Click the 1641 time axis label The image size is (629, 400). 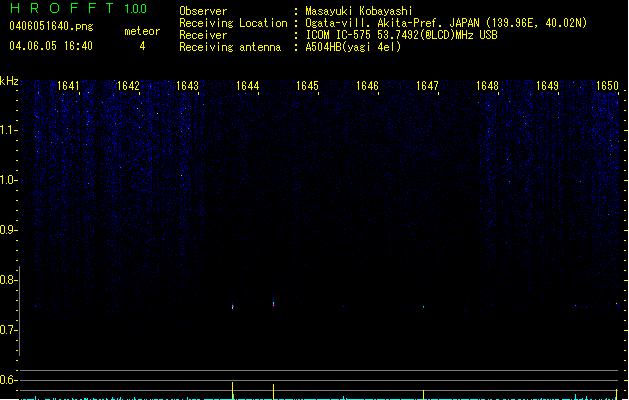click(68, 86)
